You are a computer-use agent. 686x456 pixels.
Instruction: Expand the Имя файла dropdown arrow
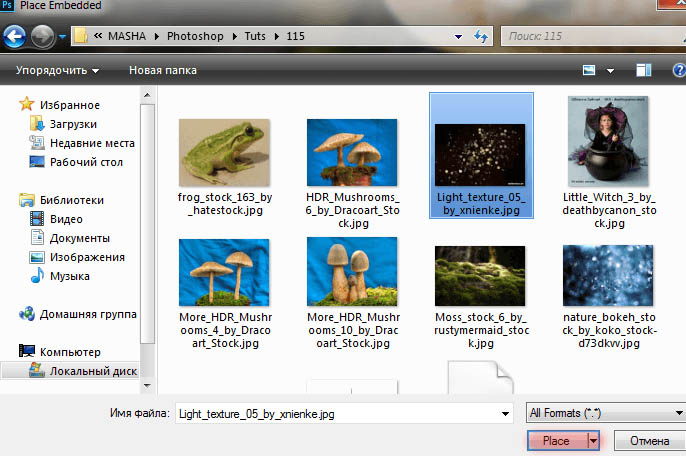coord(505,414)
